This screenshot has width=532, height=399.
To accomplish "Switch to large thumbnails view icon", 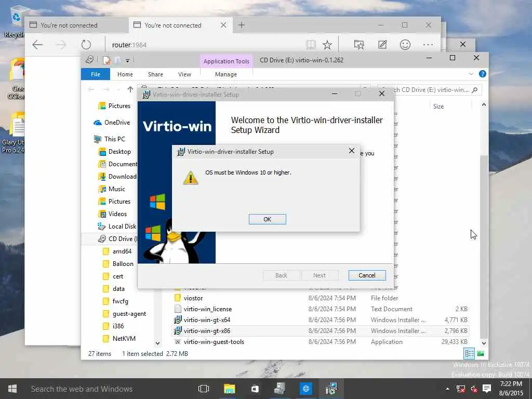I will point(481,353).
